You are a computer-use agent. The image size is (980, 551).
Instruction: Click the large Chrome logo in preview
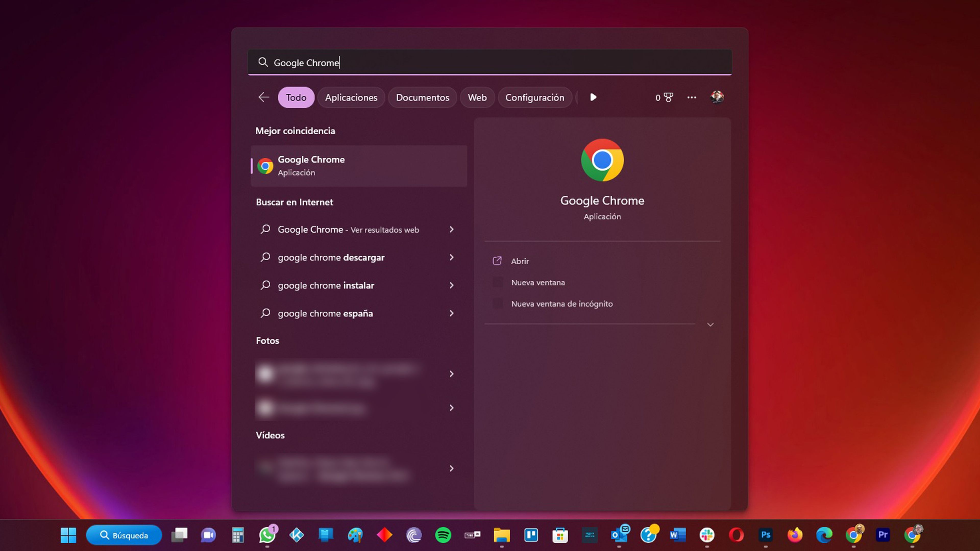[602, 160]
